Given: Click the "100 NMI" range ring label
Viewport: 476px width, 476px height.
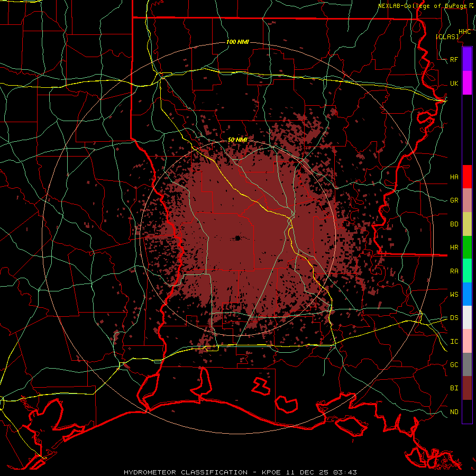Looking at the screenshot, I should 237,42.
